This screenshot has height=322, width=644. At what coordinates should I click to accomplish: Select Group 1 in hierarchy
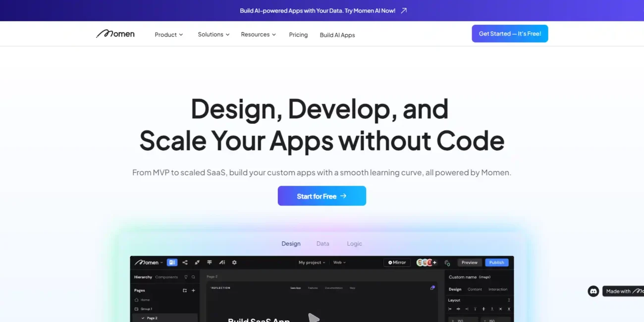(x=144, y=309)
